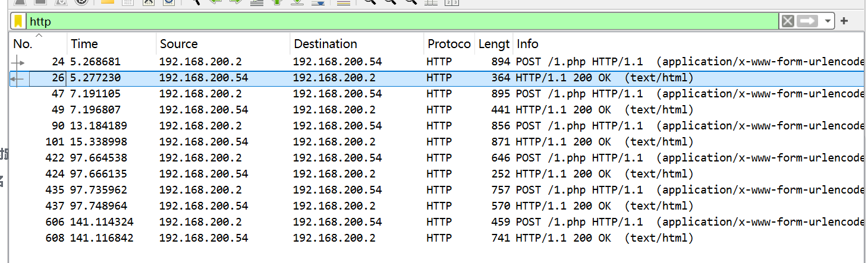Select packet number 90 POST /1.php

click(x=437, y=126)
